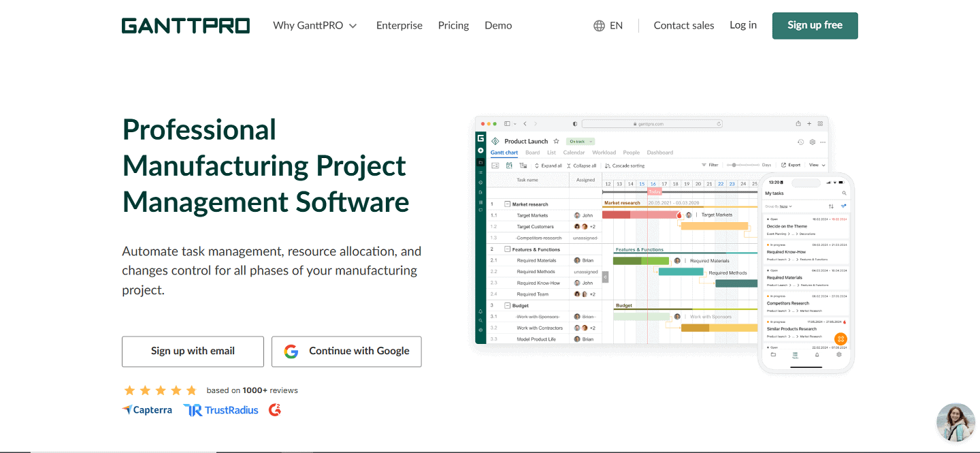
Task: Click the "Sign up free" button
Action: pos(815,25)
